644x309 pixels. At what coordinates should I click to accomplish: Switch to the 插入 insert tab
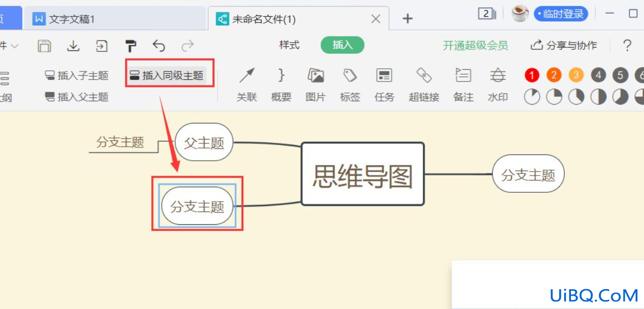pyautogui.click(x=343, y=45)
